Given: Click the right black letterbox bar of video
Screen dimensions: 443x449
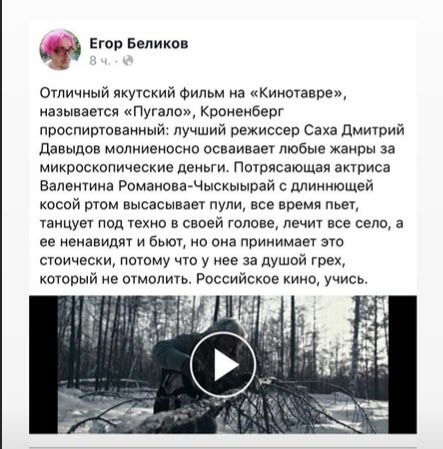Looking at the screenshot, I should point(402,364).
